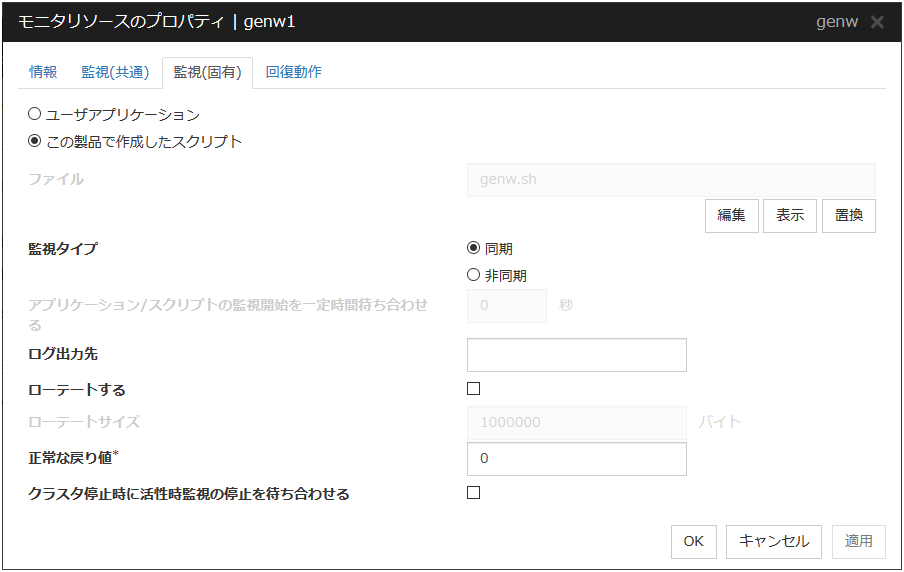Click the 置換 button
This screenshot has height=572, width=904.
849,215
